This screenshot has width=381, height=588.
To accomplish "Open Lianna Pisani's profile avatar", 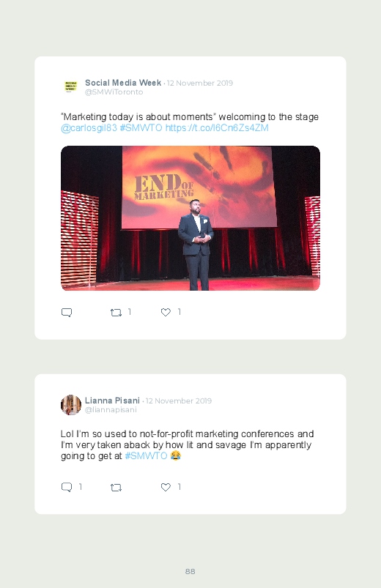I will 71,405.
